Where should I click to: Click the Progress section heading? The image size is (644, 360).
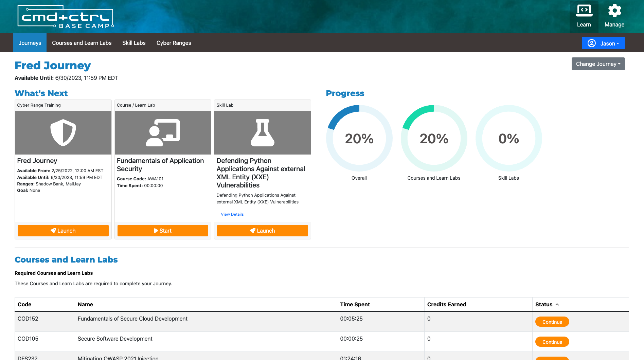[x=345, y=93]
